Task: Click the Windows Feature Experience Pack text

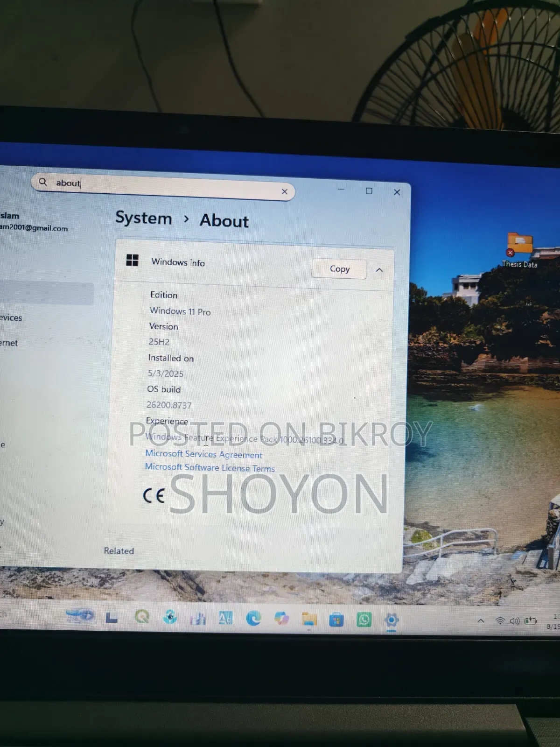Action: [x=244, y=438]
